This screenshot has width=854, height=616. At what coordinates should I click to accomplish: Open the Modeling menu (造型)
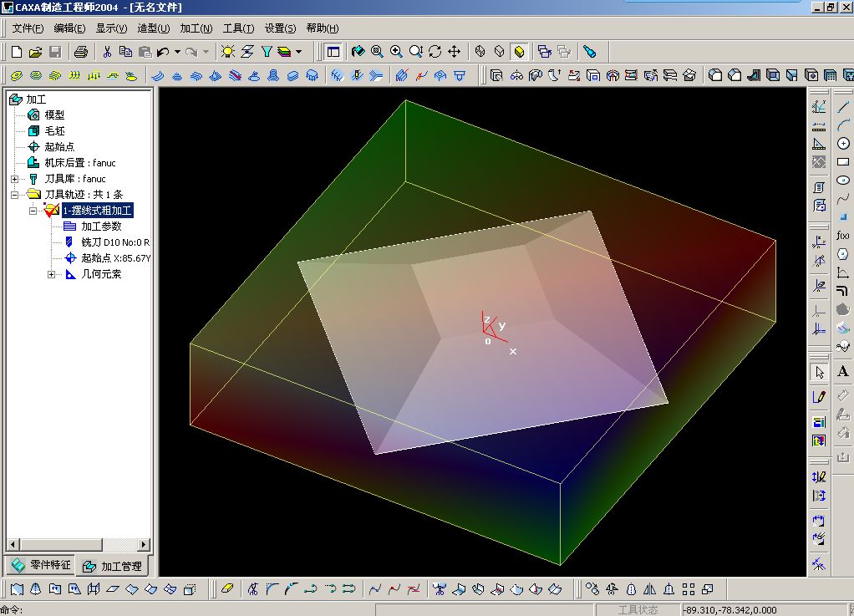coord(154,28)
